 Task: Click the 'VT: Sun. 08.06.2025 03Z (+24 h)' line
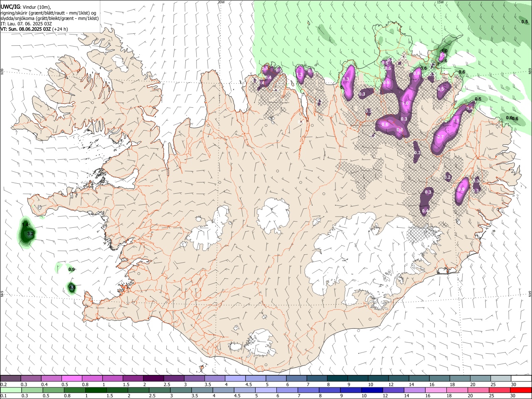34,29
